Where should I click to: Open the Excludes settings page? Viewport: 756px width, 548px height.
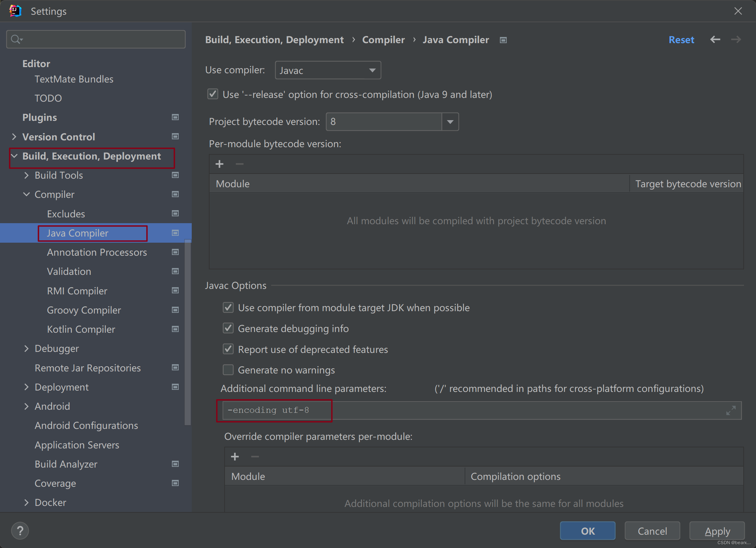click(66, 214)
